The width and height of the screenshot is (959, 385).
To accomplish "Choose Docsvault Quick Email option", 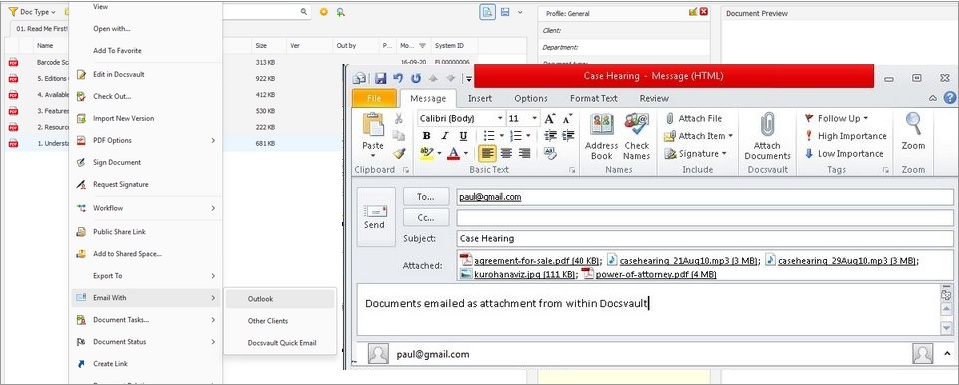I will 280,343.
